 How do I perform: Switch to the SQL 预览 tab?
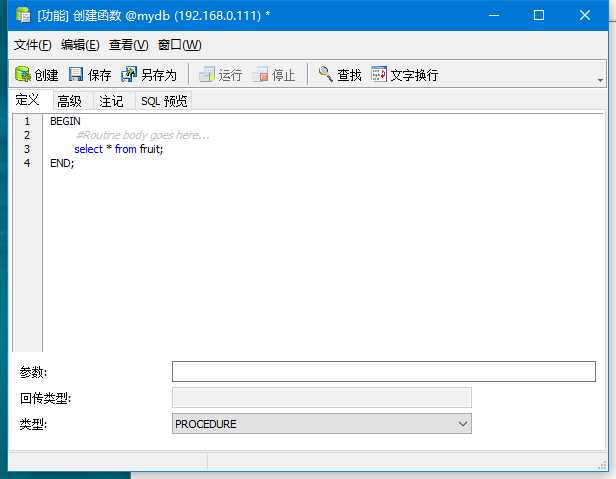(x=164, y=101)
